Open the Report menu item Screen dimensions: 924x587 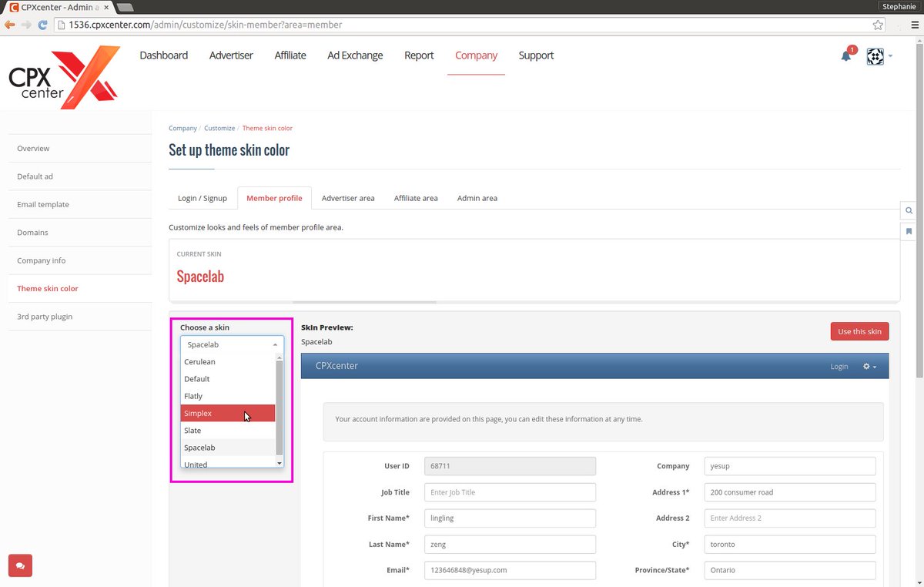[x=418, y=55]
